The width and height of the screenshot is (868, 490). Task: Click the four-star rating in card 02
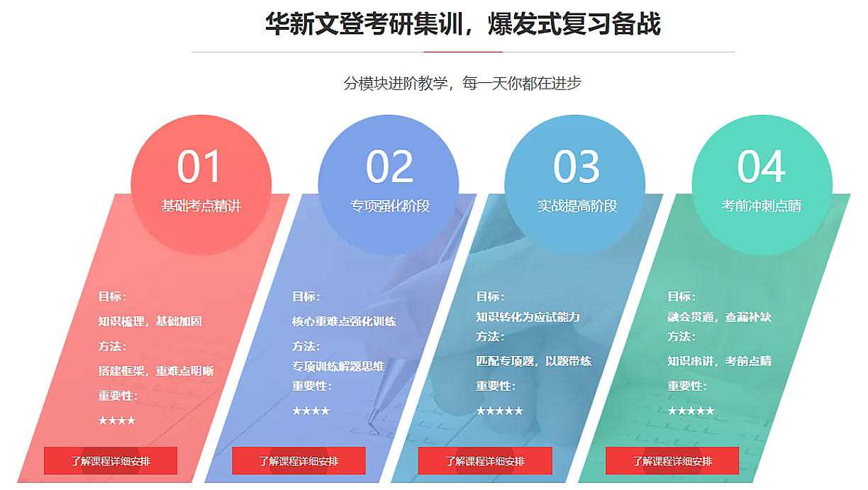(311, 411)
